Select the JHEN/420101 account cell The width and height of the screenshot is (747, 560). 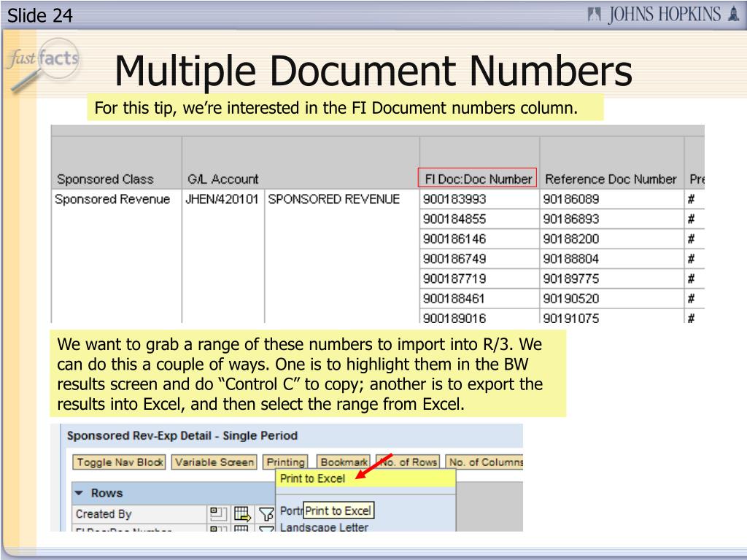pos(222,199)
